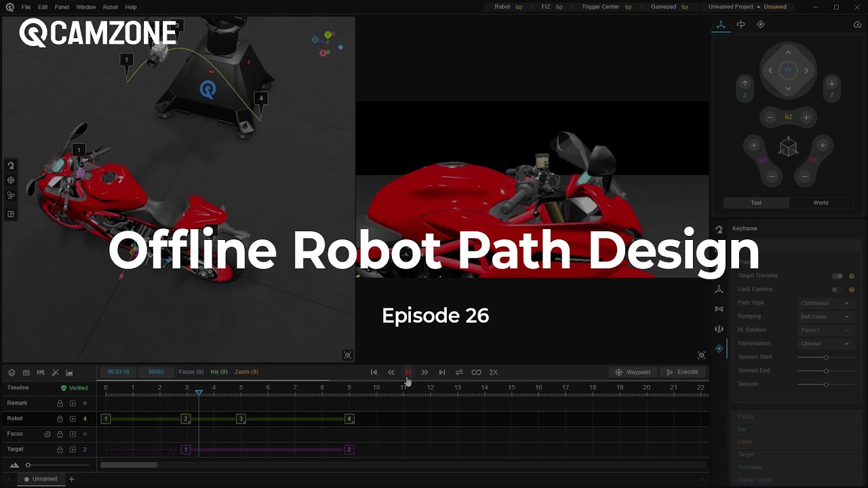Open the Robot menu
The image size is (868, 488).
pyautogui.click(x=111, y=7)
